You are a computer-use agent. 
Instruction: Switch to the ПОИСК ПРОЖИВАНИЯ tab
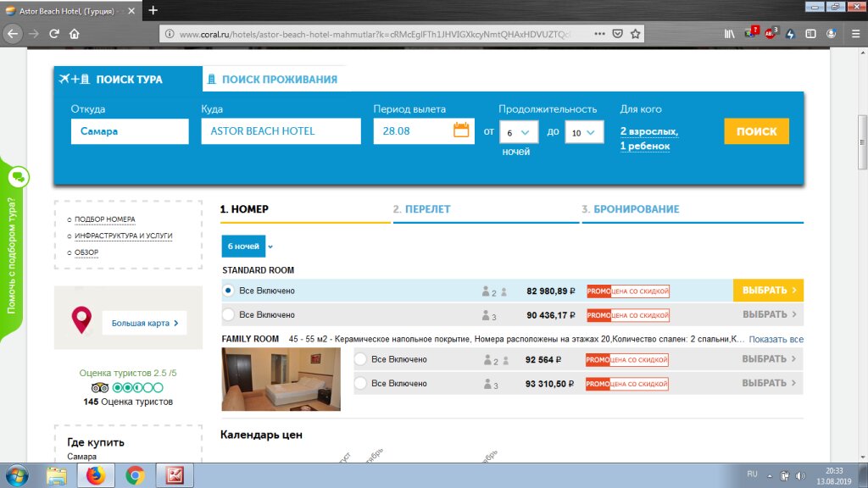coord(274,79)
